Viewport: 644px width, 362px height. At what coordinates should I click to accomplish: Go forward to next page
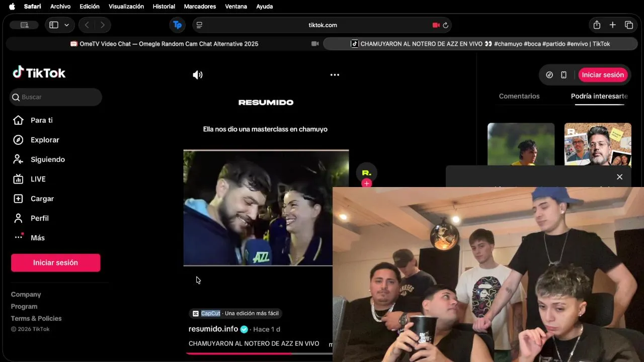[x=103, y=25]
